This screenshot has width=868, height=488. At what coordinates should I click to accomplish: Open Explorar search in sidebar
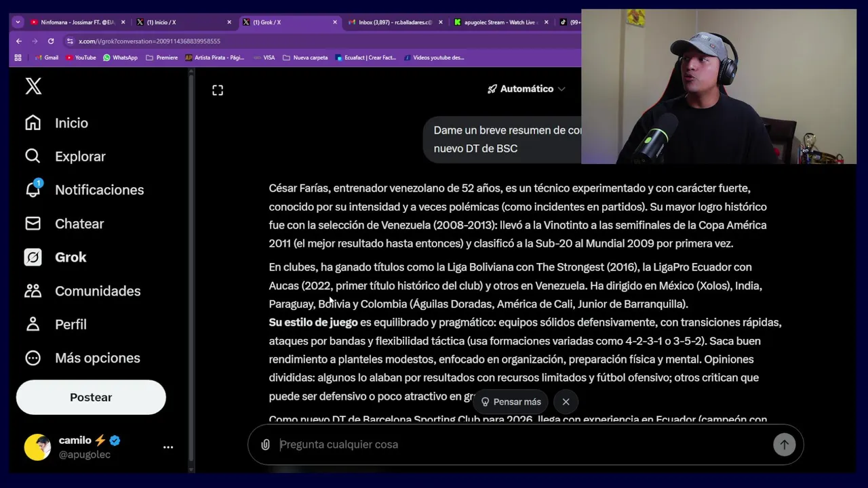click(65, 157)
